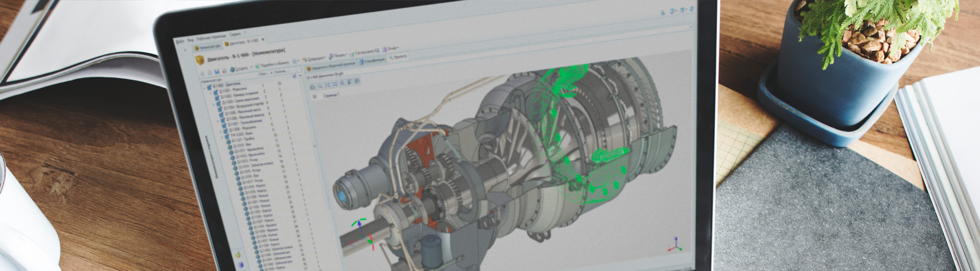Image resolution: width=980 pixels, height=271 pixels.
Task: Open the Сервис menu
Action: tap(235, 34)
